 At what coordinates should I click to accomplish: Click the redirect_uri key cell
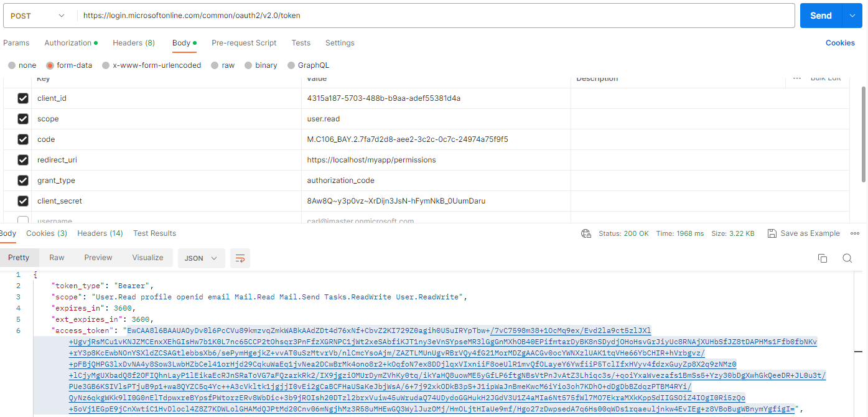(x=167, y=160)
